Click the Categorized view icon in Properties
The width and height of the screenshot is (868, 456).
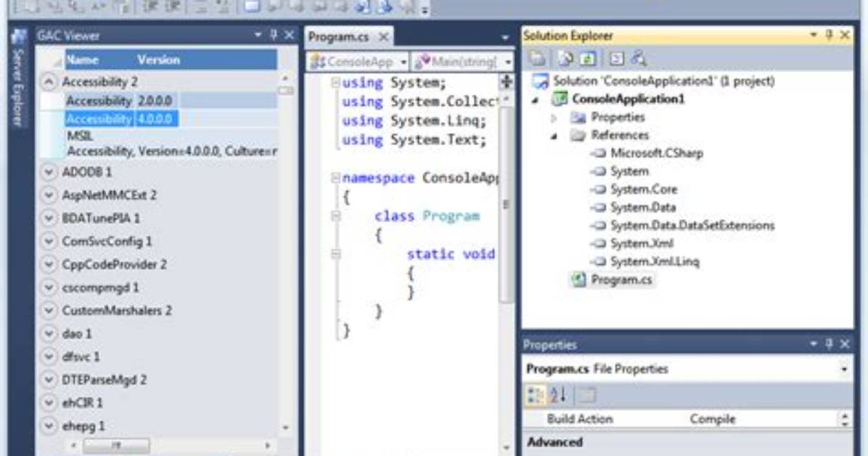click(x=535, y=395)
